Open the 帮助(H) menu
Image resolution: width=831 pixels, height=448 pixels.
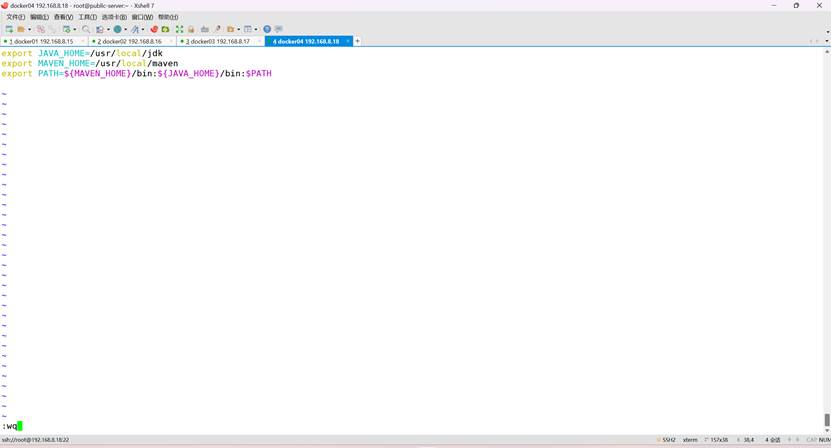(168, 17)
